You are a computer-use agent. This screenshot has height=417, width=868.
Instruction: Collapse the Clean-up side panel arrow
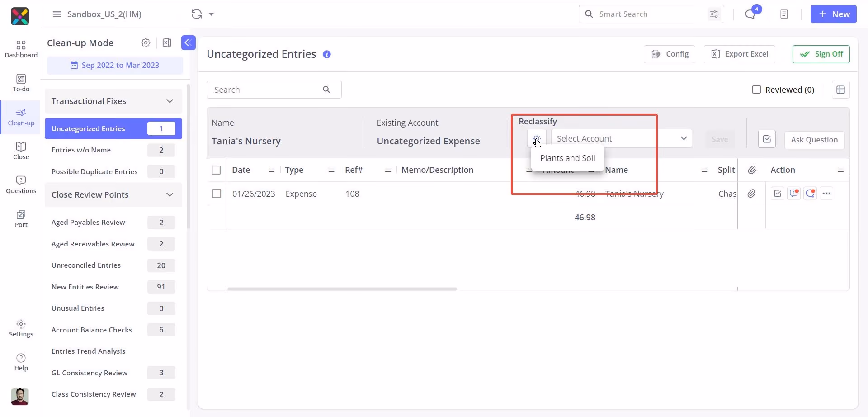(188, 43)
